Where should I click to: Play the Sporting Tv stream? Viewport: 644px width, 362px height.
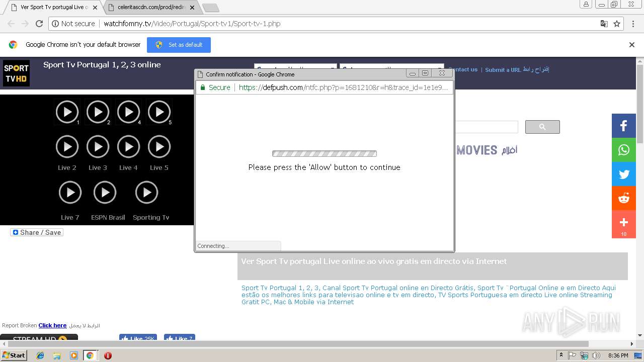coord(147,193)
